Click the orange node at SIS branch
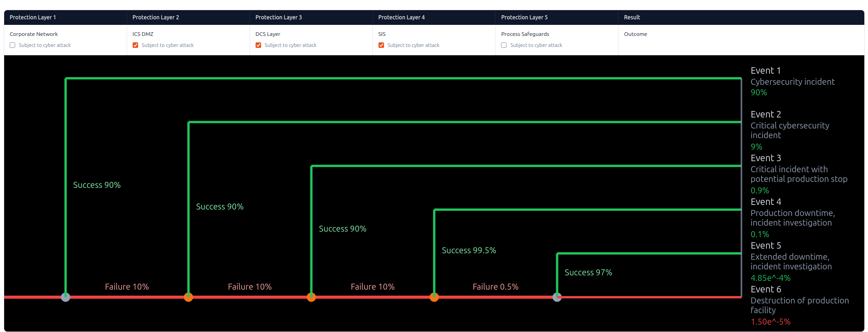 click(434, 297)
